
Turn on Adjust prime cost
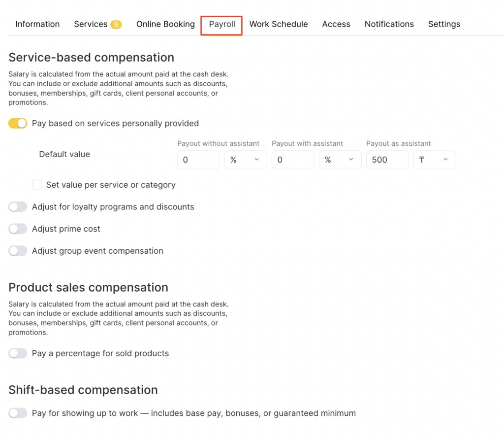(x=18, y=229)
